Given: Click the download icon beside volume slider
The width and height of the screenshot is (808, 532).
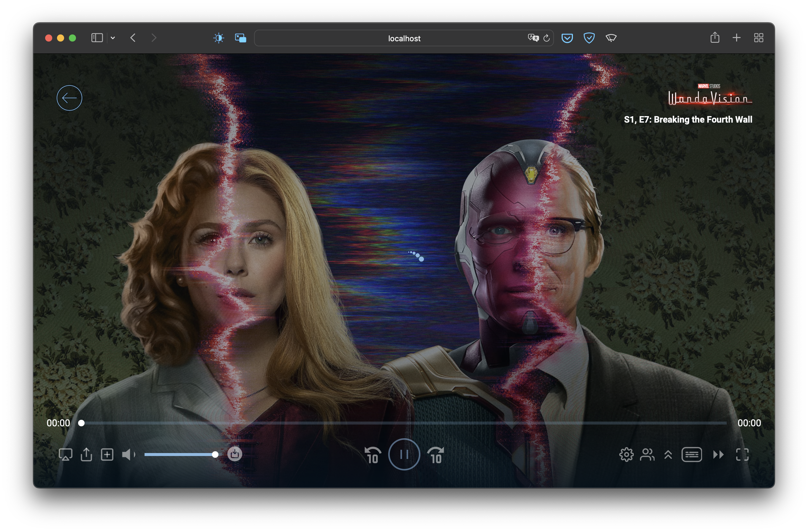Looking at the screenshot, I should coord(235,454).
